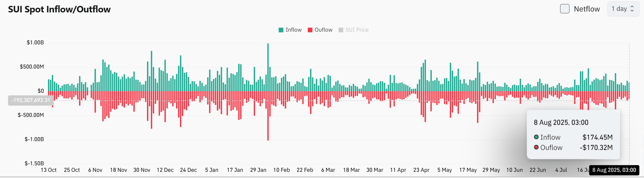Screen dimensions: 644x178
Task: Toggle the Inflow legend series
Action: 290,30
